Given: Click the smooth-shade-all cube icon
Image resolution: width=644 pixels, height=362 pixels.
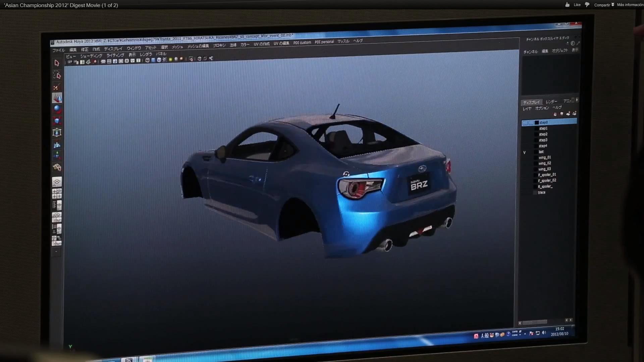Looking at the screenshot, I should pyautogui.click(x=153, y=60).
